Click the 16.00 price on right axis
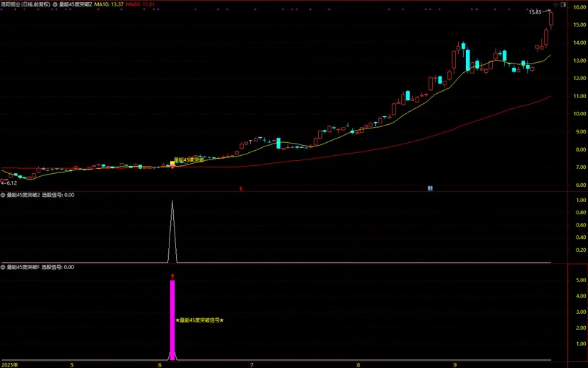 coord(579,7)
